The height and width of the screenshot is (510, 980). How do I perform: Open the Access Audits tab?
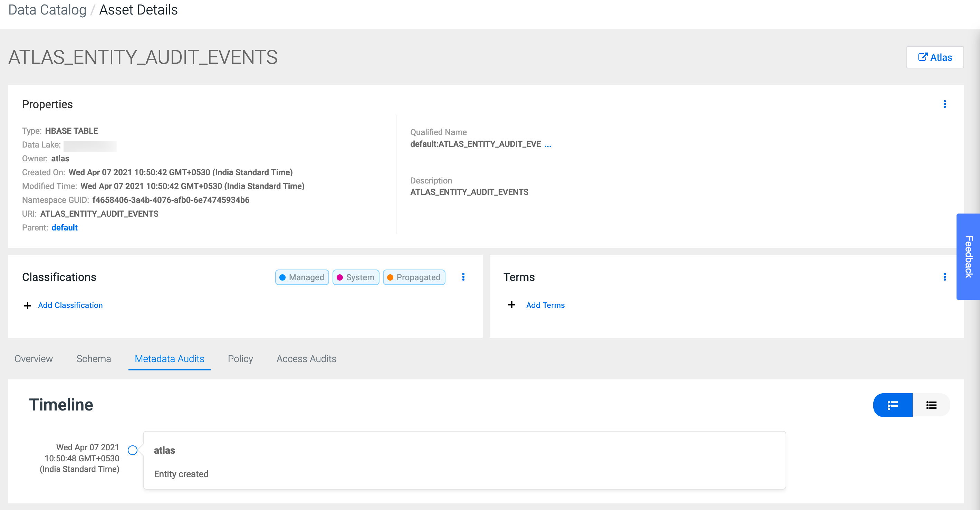pos(306,359)
